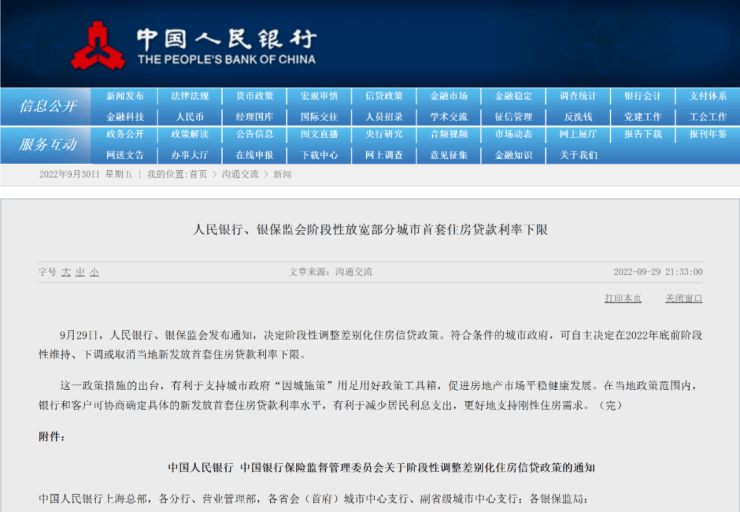740x512 pixels.
Task: Open the 人民币 navigation item
Action: pyautogui.click(x=190, y=116)
